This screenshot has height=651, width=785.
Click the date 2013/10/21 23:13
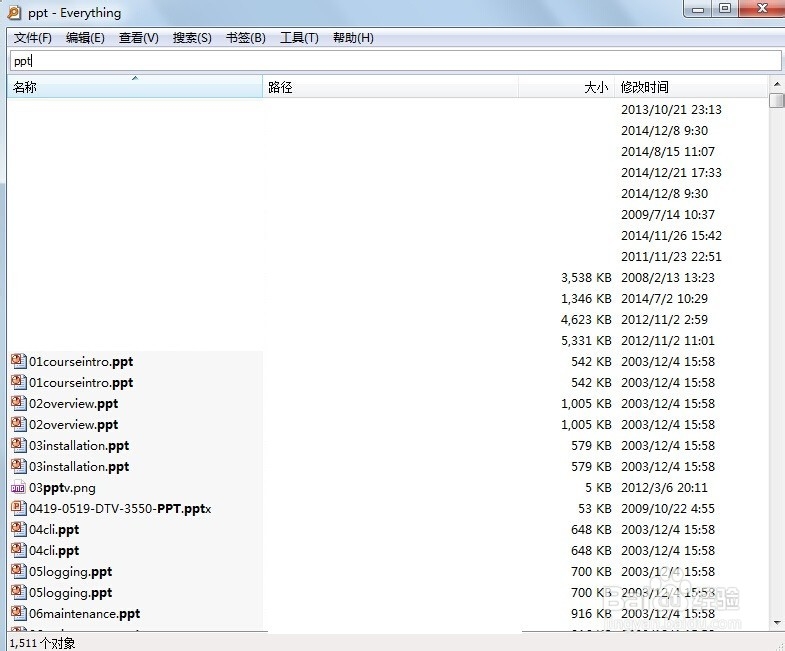point(671,109)
